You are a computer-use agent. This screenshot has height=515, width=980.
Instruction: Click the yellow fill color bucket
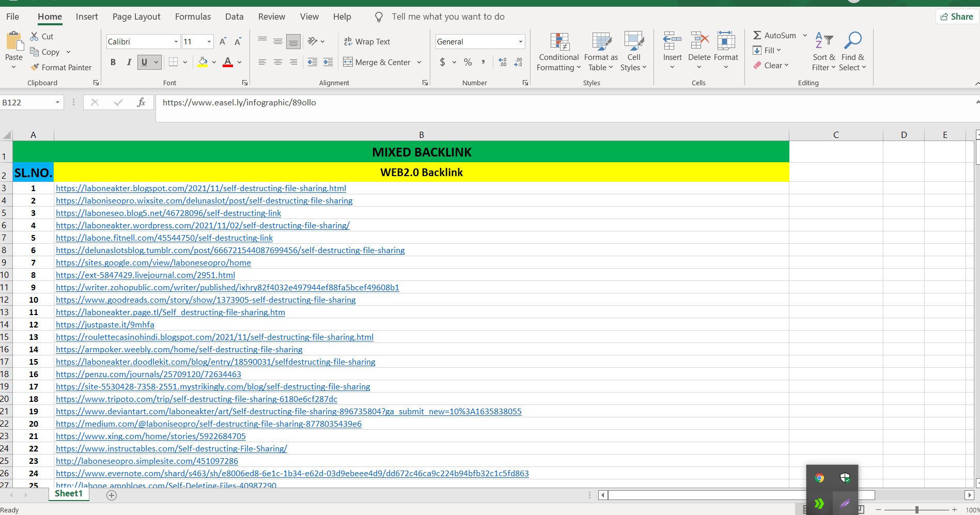tap(203, 62)
